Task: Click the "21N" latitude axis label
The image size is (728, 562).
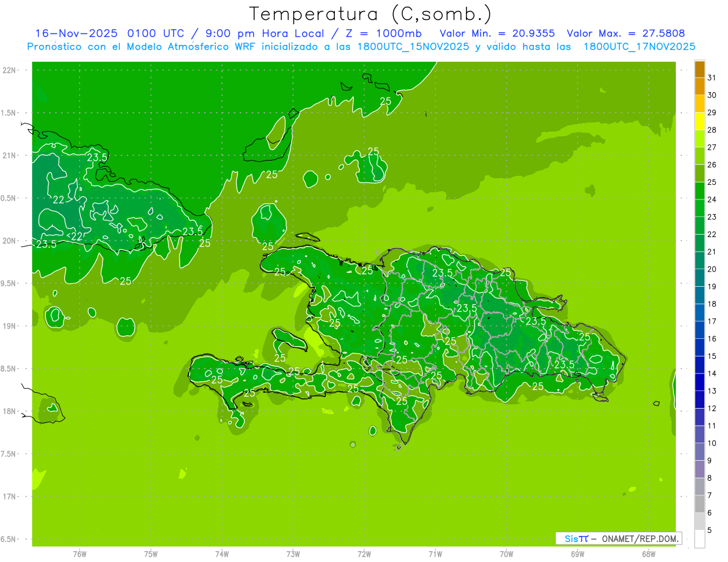Action: tap(10, 155)
